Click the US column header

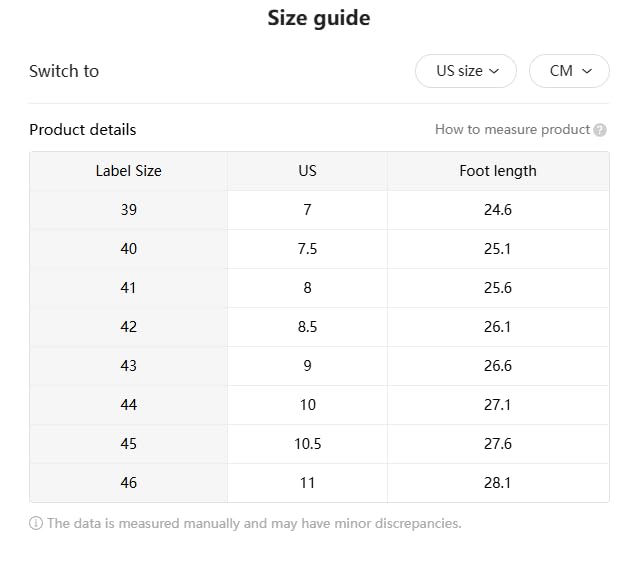pyautogui.click(x=307, y=171)
